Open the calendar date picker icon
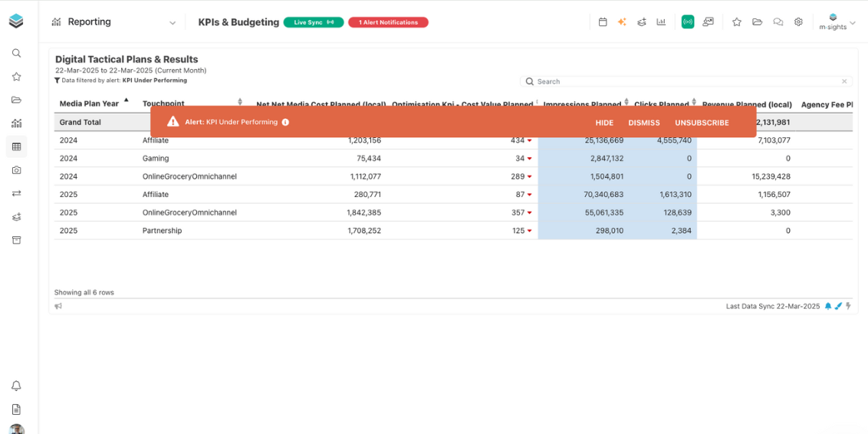 pos(603,22)
